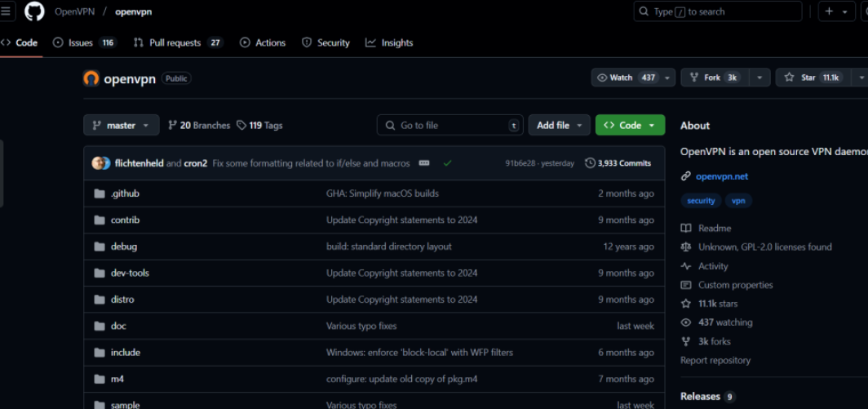The height and width of the screenshot is (409, 868).
Task: Open commit 'GHA: Simplify macOS builds'
Action: pos(383,193)
